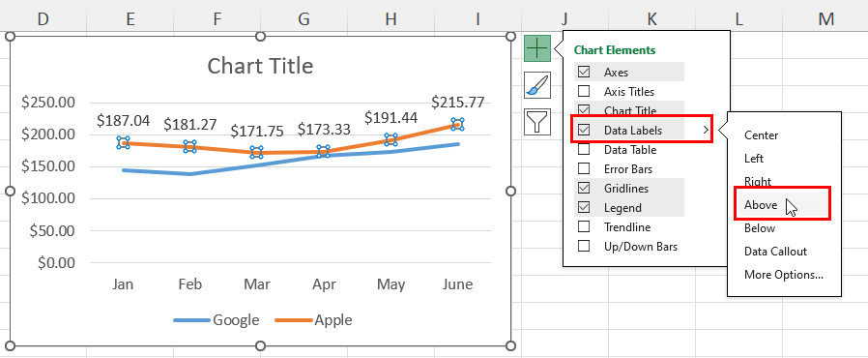Image resolution: width=868 pixels, height=358 pixels.
Task: Select Data Callout option
Action: 775,252
